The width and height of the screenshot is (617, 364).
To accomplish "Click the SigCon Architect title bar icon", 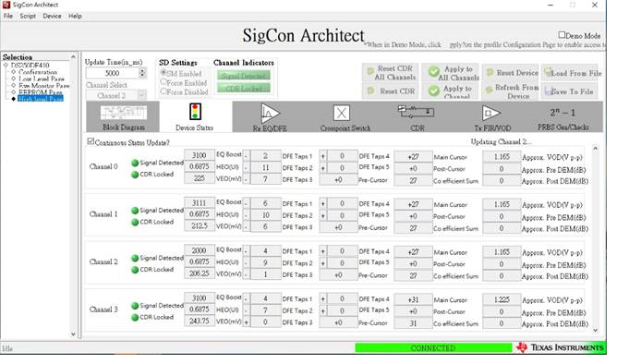I will tap(6, 5).
